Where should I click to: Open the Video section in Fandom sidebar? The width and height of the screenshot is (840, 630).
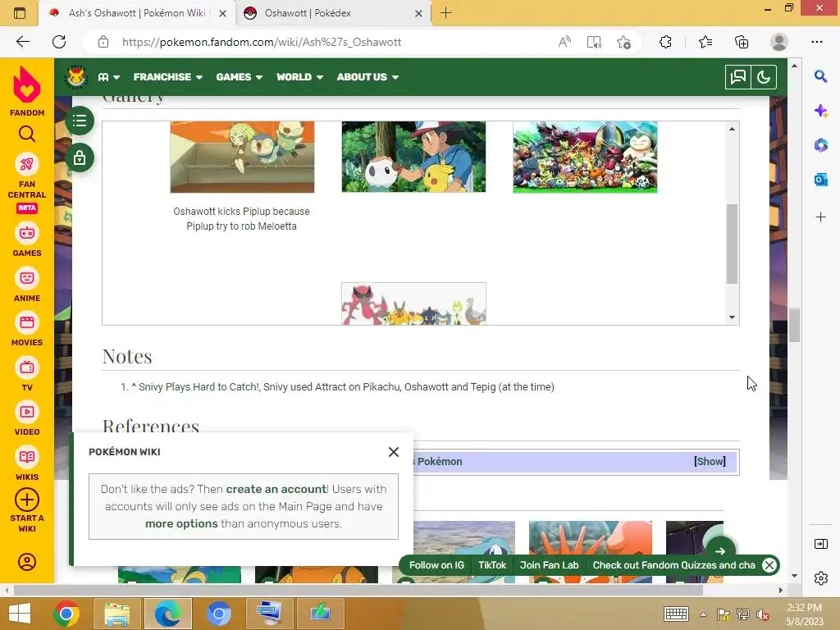pyautogui.click(x=27, y=419)
